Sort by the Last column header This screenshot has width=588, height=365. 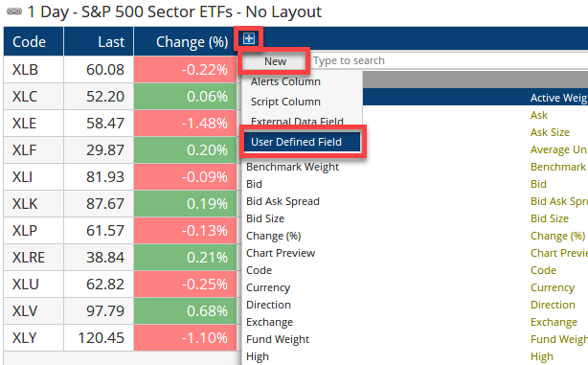pos(99,41)
